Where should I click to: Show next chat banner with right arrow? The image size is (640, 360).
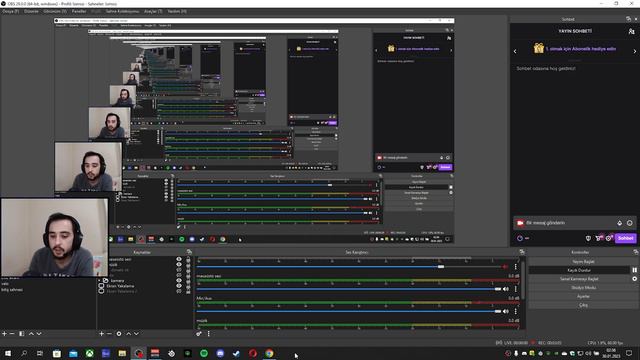[635, 51]
